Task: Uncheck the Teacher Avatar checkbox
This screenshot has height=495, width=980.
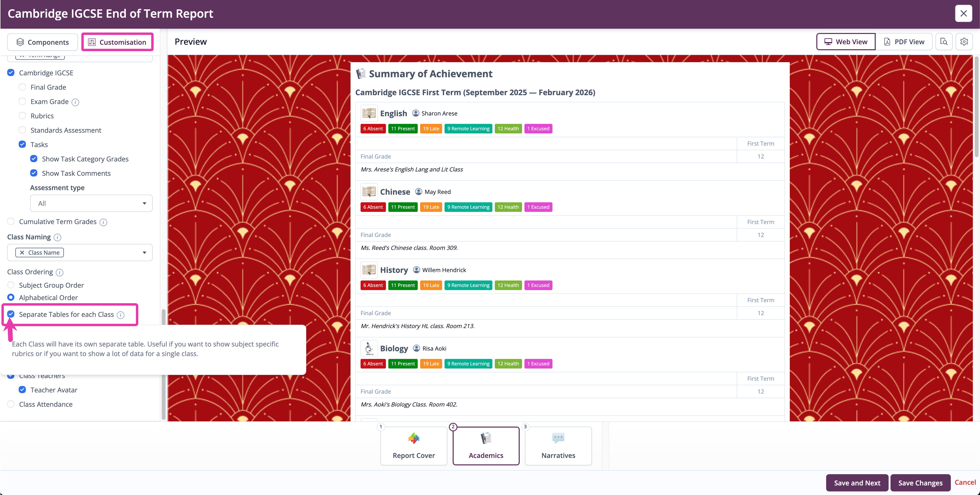Action: point(22,389)
